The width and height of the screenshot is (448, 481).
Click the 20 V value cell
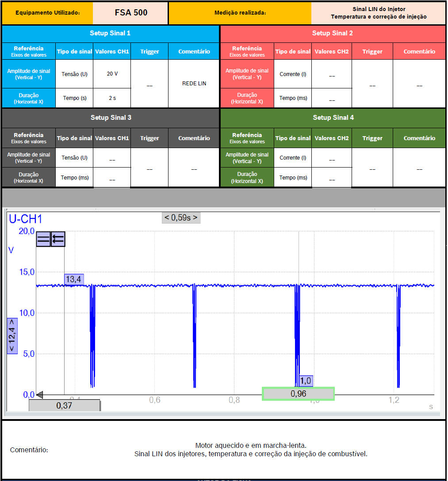[x=112, y=74]
